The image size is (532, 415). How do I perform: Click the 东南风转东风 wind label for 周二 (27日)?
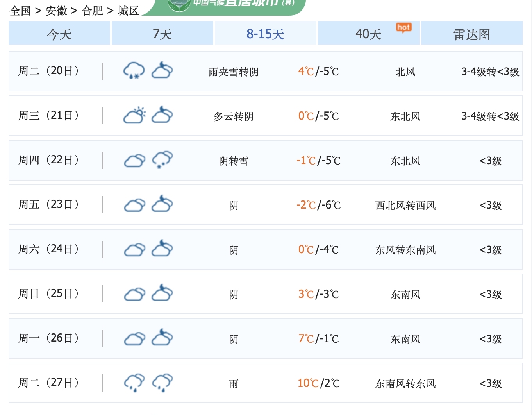[405, 383]
